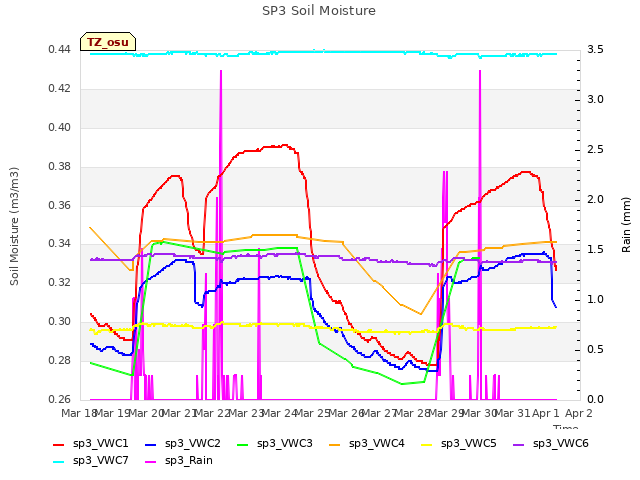640x480 pixels.
Task: Click the sp3_VWC4 legend label
Action: pyautogui.click(x=376, y=443)
